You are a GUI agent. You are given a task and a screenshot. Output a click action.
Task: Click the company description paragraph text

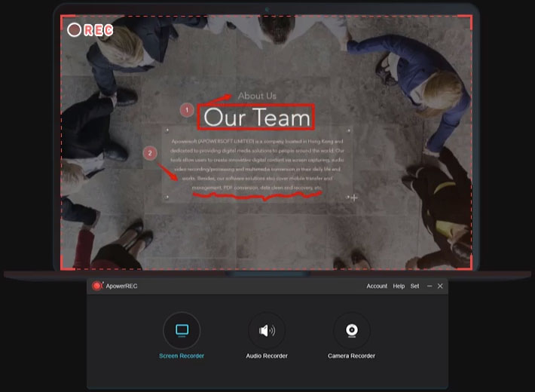click(x=257, y=164)
